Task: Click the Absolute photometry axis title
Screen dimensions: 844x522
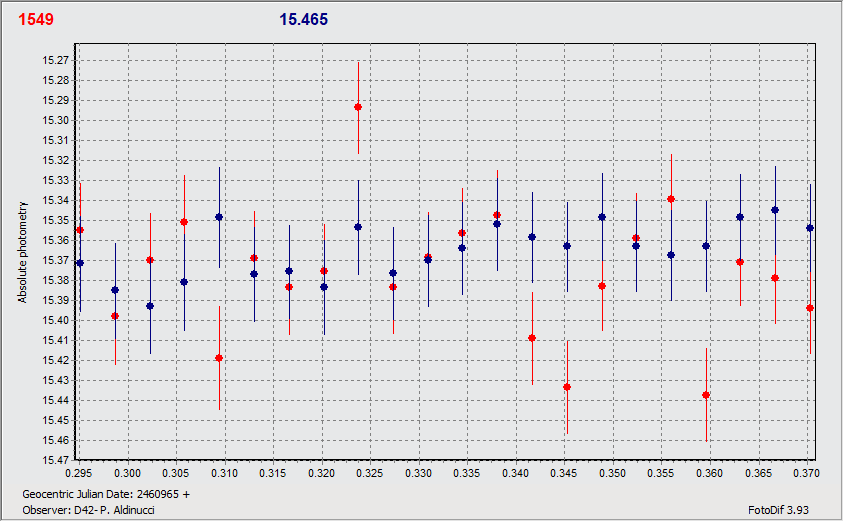Action: pos(22,253)
